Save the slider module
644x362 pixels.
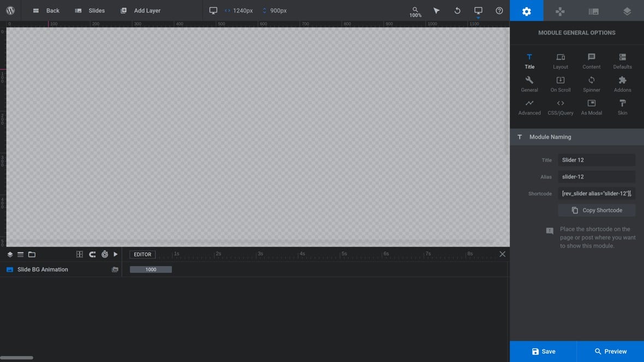click(544, 351)
